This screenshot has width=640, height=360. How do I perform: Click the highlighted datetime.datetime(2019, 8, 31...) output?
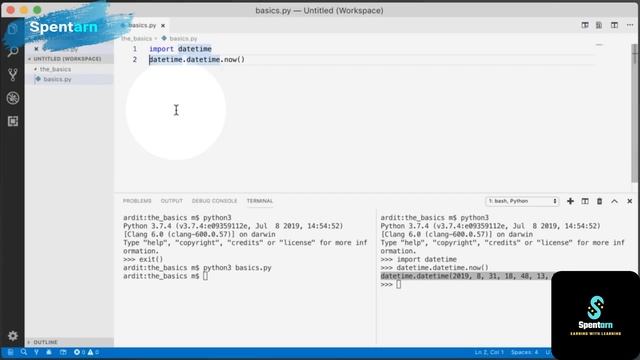[466, 276]
